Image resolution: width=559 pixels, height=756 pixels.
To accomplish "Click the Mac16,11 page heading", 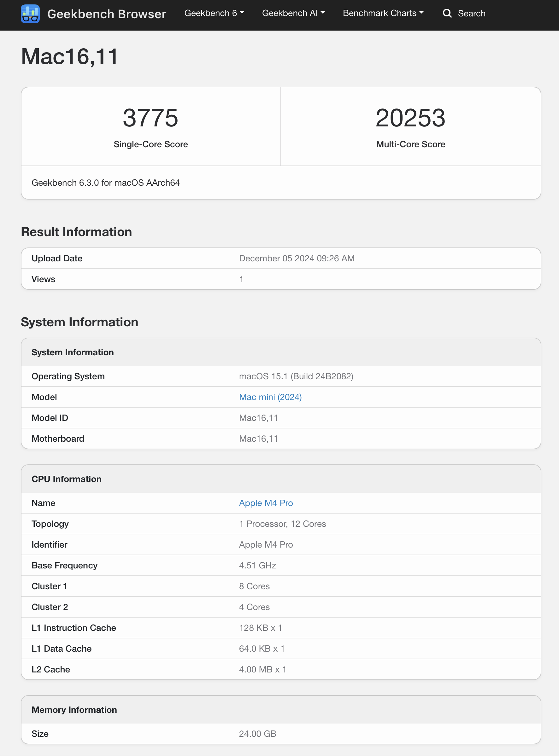I will 69,56.
